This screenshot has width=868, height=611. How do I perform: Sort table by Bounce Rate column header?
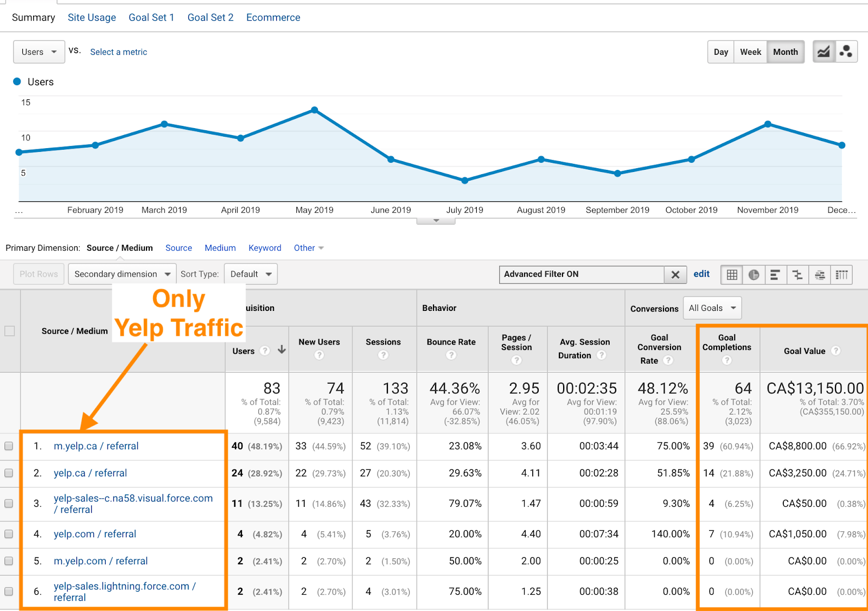pyautogui.click(x=451, y=342)
